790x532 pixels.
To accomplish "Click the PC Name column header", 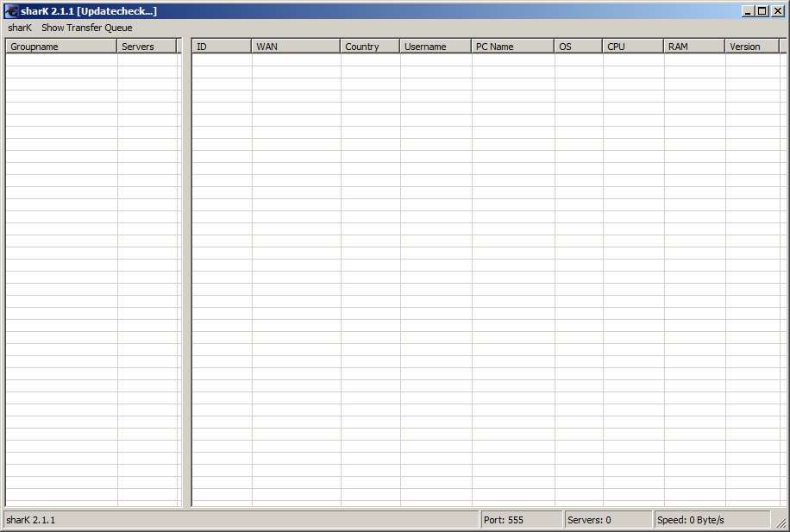I will [512, 47].
